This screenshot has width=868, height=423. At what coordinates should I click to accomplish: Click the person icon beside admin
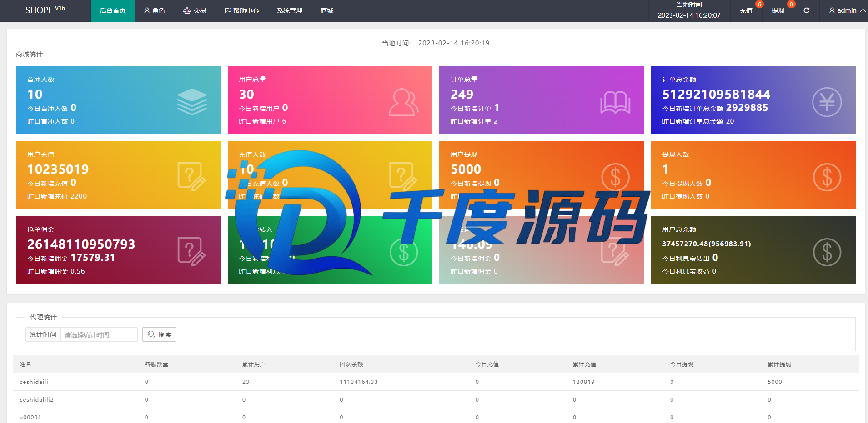pos(832,10)
